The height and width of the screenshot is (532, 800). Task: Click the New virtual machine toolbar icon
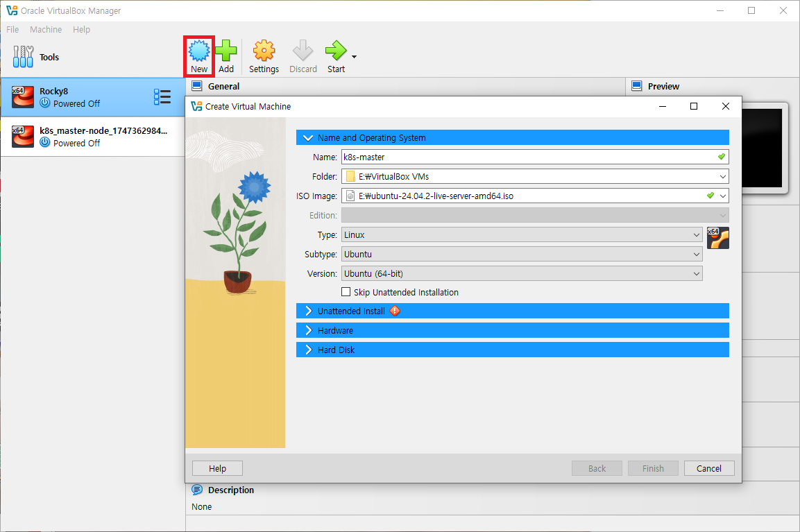(x=199, y=51)
